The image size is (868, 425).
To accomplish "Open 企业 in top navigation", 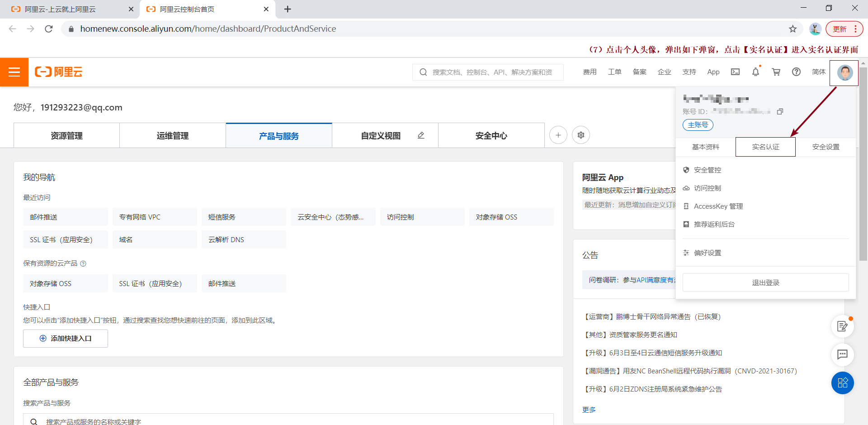I will (x=665, y=72).
